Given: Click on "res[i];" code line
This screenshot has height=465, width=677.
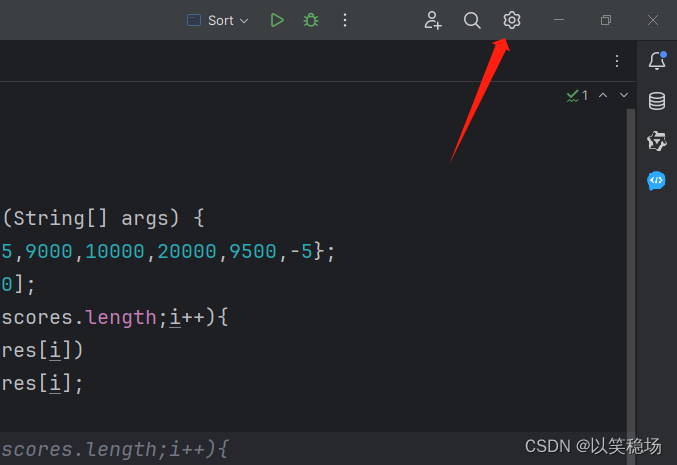Looking at the screenshot, I should click(x=42, y=383).
